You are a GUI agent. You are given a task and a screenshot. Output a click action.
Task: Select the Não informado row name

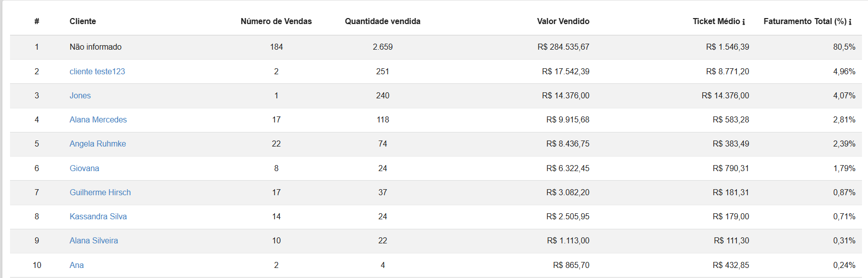coord(95,47)
